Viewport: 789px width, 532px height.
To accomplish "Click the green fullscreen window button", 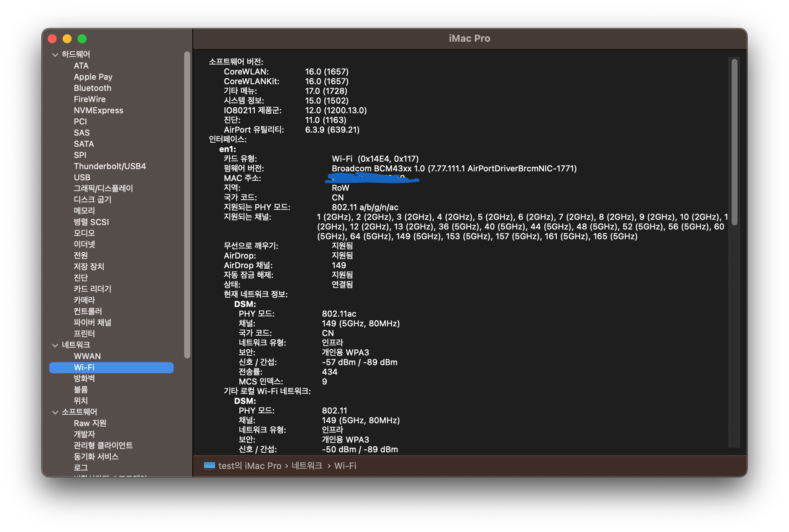I will [x=82, y=39].
